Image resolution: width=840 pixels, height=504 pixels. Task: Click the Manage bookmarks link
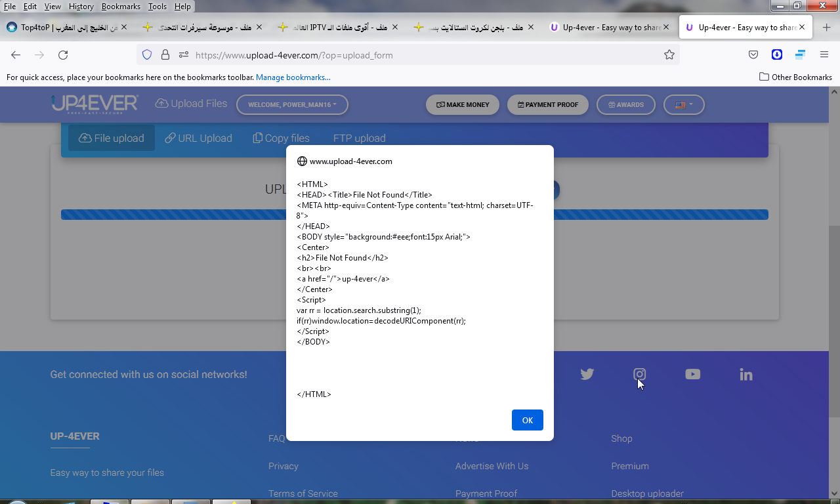pyautogui.click(x=293, y=77)
